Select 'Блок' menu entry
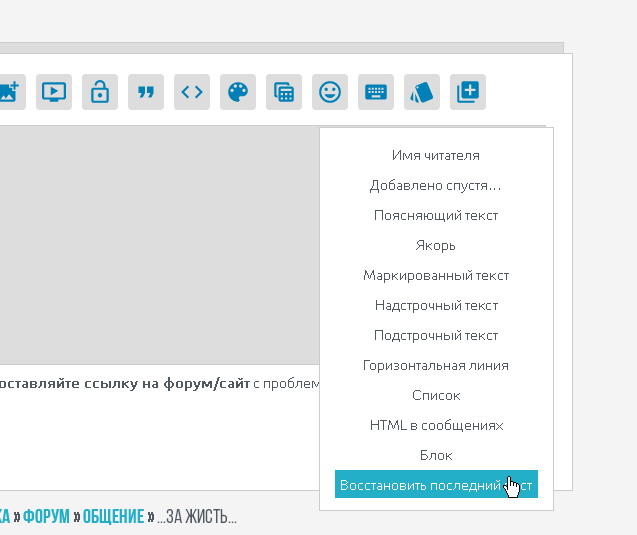The image size is (637, 535). (x=436, y=455)
